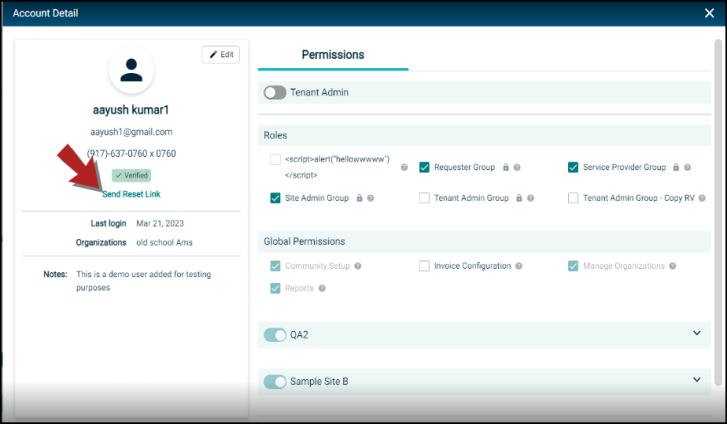Click the name aayush kumar1
The width and height of the screenshot is (727, 424).
click(x=131, y=110)
